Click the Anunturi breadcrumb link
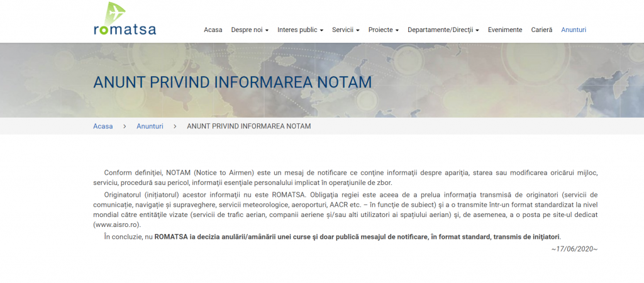This screenshot has width=644, height=283. click(150, 126)
